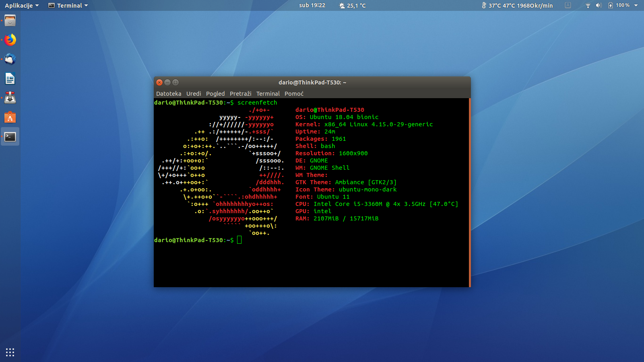Minimize the terminal window
The height and width of the screenshot is (362, 644).
click(167, 82)
